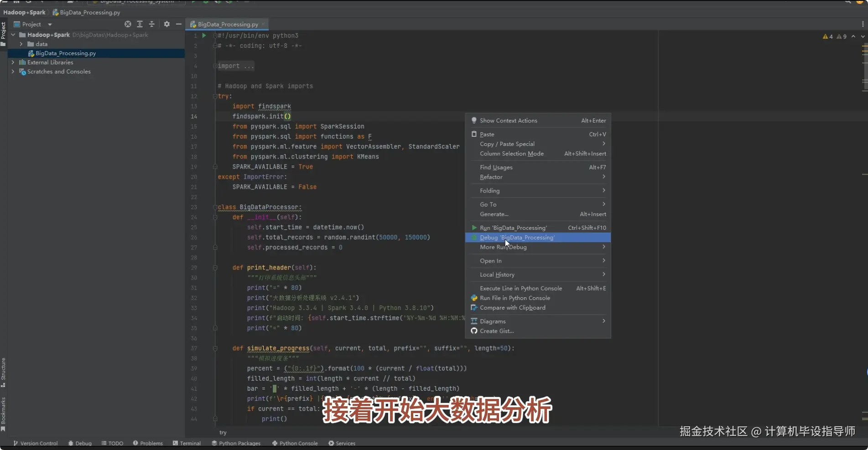Click the warnings indicator showing 4
The image size is (868, 450).
[x=828, y=36]
